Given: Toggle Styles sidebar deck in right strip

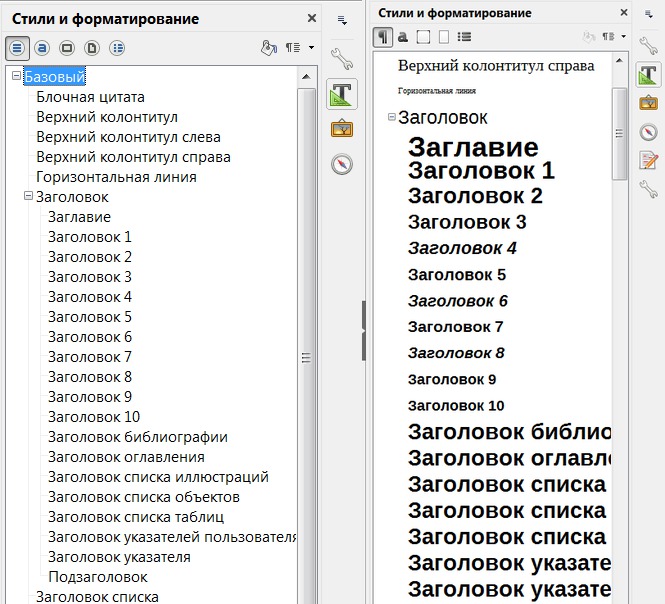Looking at the screenshot, I should 648,74.
